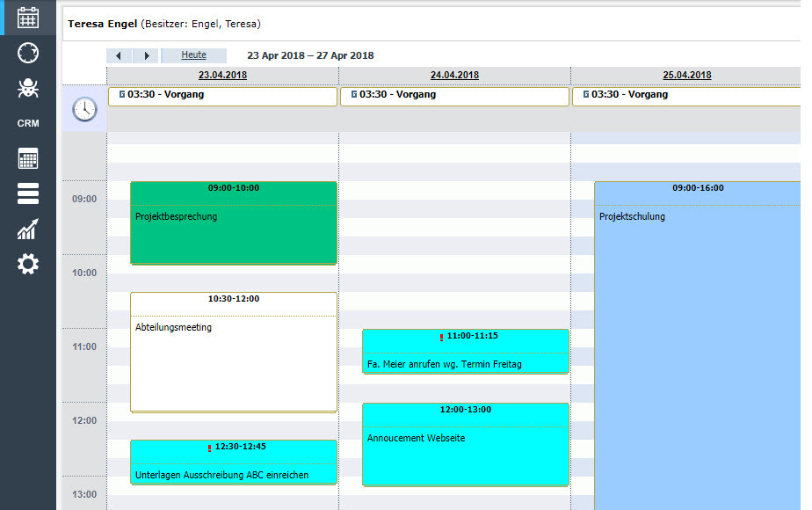The image size is (812, 510).
Task: Open settings gear in sidebar
Action: click(x=28, y=264)
